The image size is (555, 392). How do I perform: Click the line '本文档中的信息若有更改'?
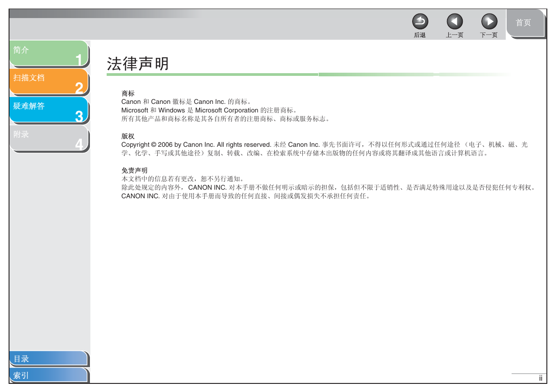183,178
